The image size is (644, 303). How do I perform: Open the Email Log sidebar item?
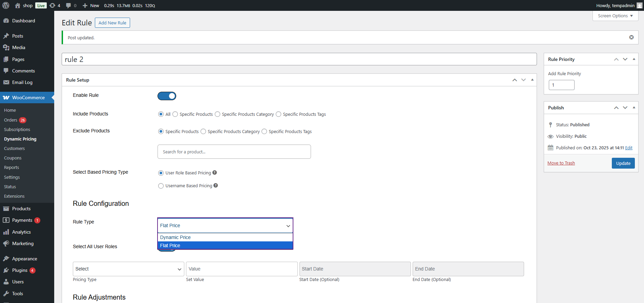click(x=22, y=82)
